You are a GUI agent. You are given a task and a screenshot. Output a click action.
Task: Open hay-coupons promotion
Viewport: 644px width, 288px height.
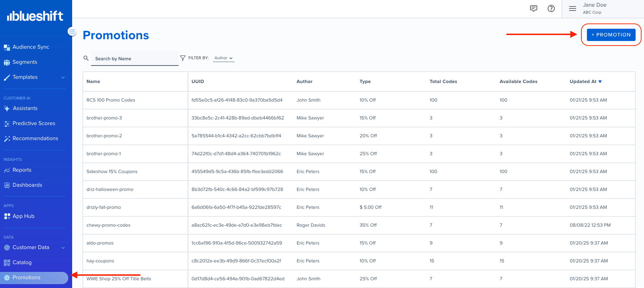point(100,261)
